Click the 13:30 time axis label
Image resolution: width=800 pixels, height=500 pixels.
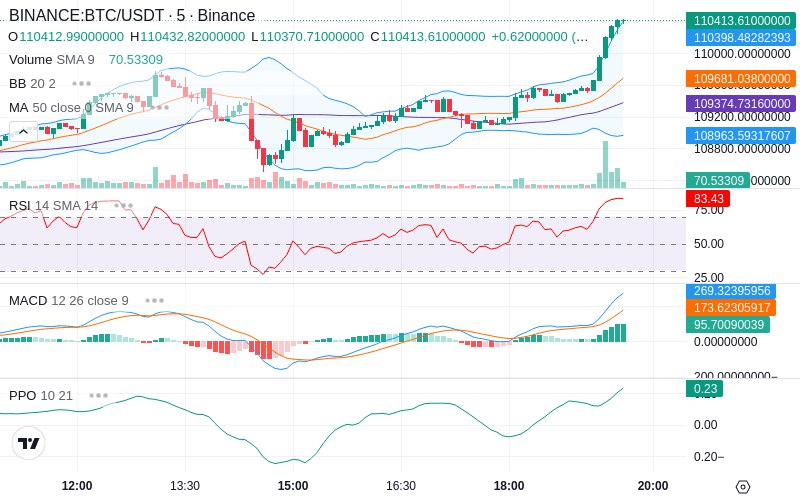coord(185,486)
